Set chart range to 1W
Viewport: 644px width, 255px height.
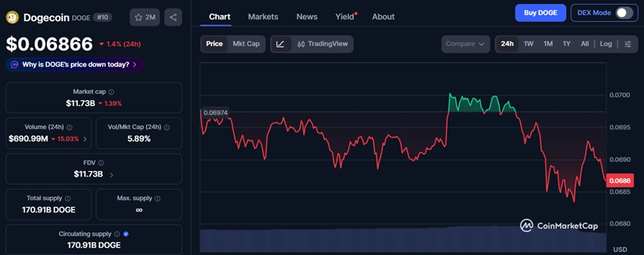(x=528, y=44)
